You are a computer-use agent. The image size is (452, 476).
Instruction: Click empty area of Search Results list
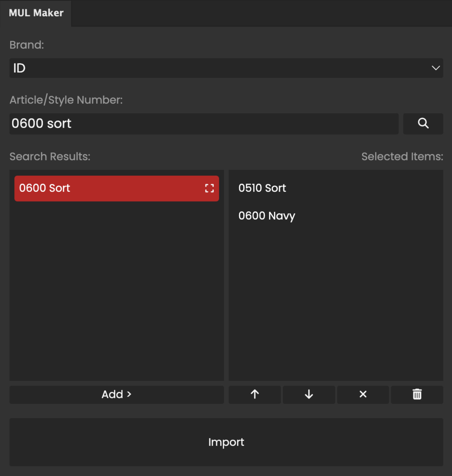point(117,289)
